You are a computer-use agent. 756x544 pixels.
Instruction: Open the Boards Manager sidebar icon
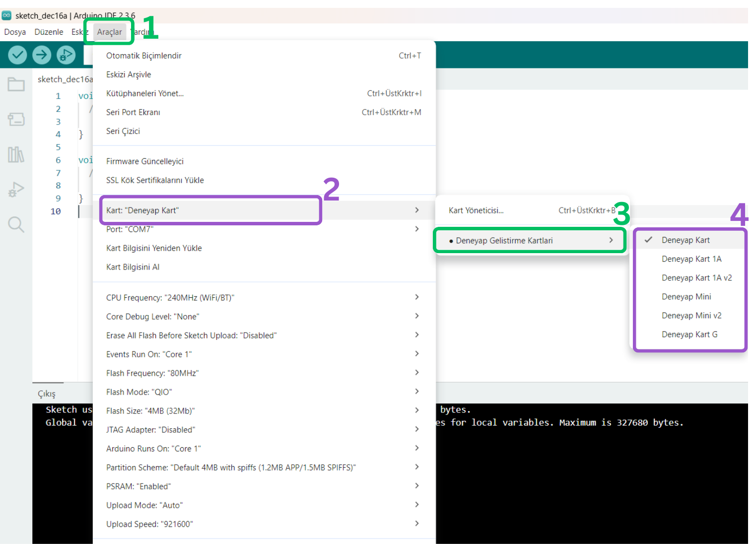pyautogui.click(x=16, y=119)
